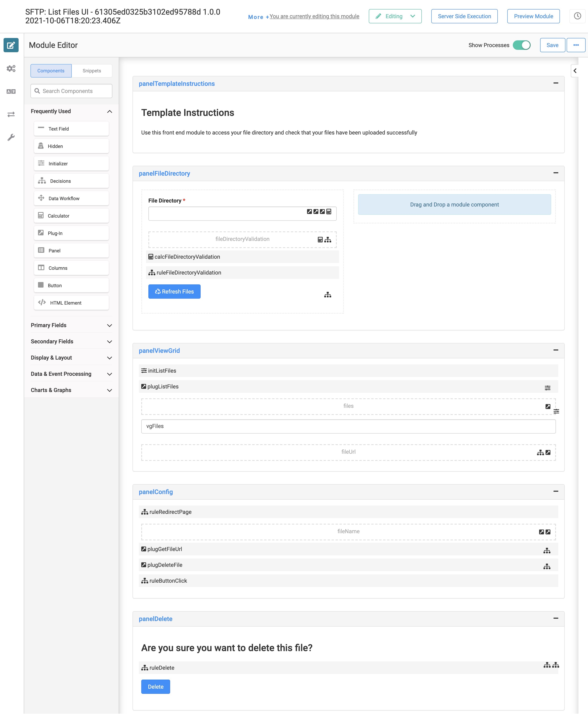Click the Preview Module button
588x714 pixels.
(533, 16)
